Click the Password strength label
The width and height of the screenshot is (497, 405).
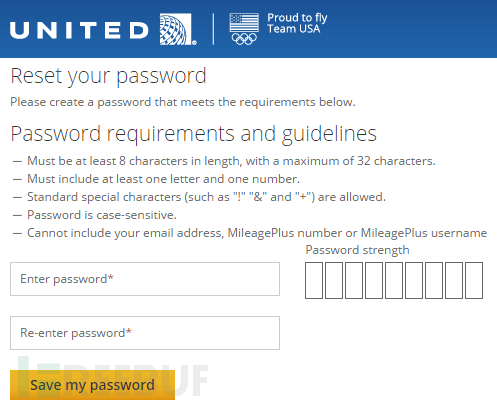[x=357, y=250]
